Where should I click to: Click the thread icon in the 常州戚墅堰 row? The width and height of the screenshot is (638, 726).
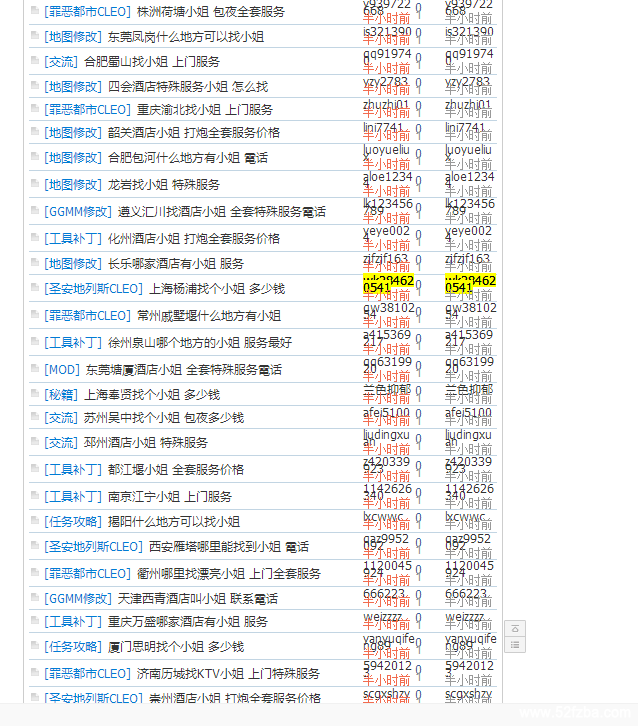(34, 314)
